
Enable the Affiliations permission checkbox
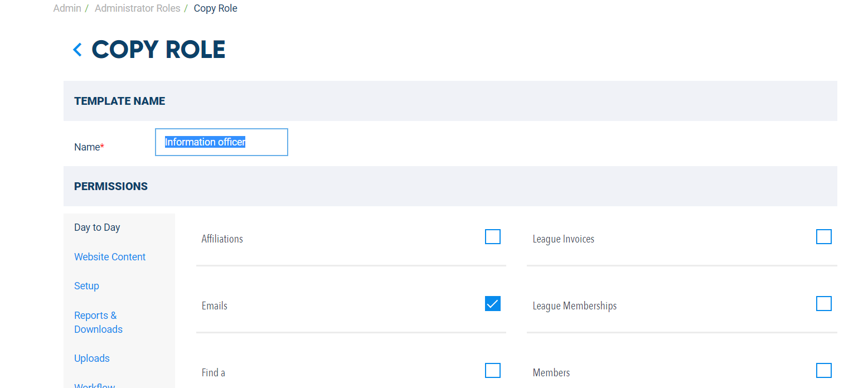pyautogui.click(x=493, y=237)
